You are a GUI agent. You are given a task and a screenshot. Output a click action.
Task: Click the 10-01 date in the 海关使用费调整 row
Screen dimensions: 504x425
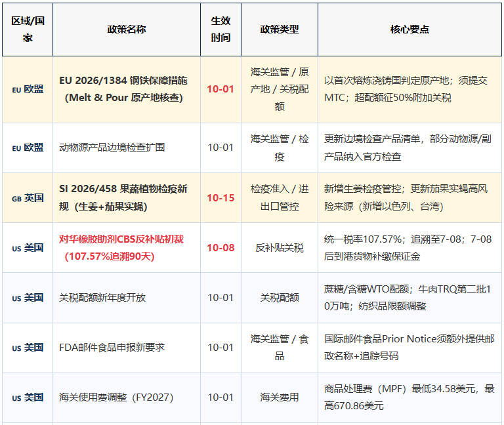(220, 397)
